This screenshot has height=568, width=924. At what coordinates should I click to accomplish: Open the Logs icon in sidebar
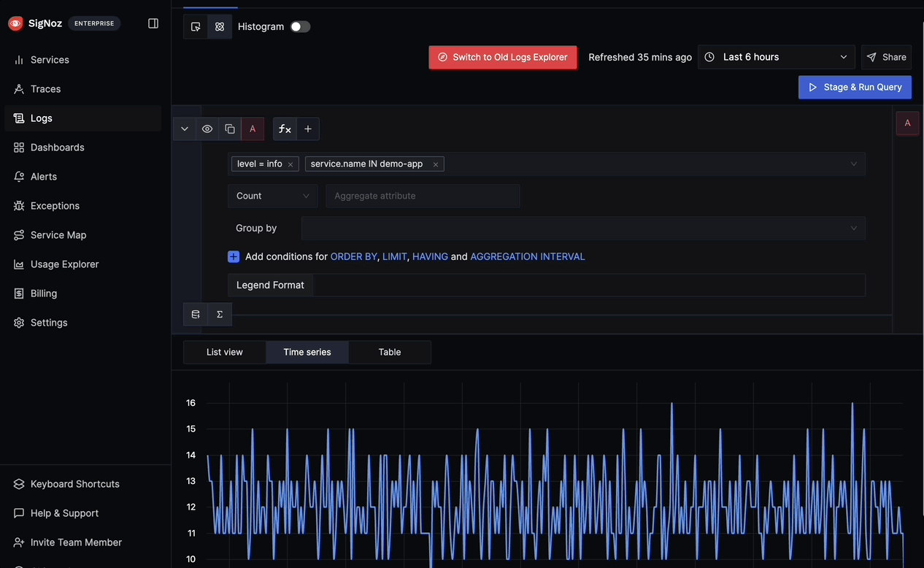pos(19,118)
